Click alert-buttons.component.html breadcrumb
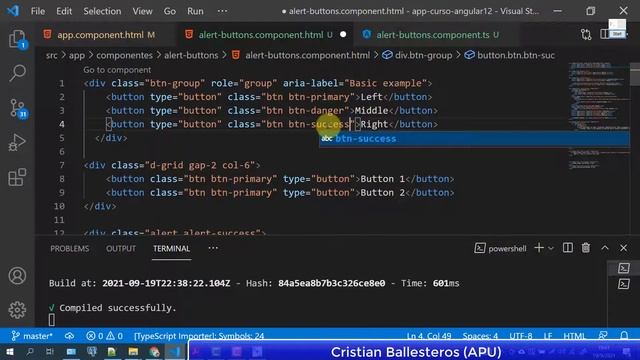This screenshot has height=360, width=640. [307, 55]
